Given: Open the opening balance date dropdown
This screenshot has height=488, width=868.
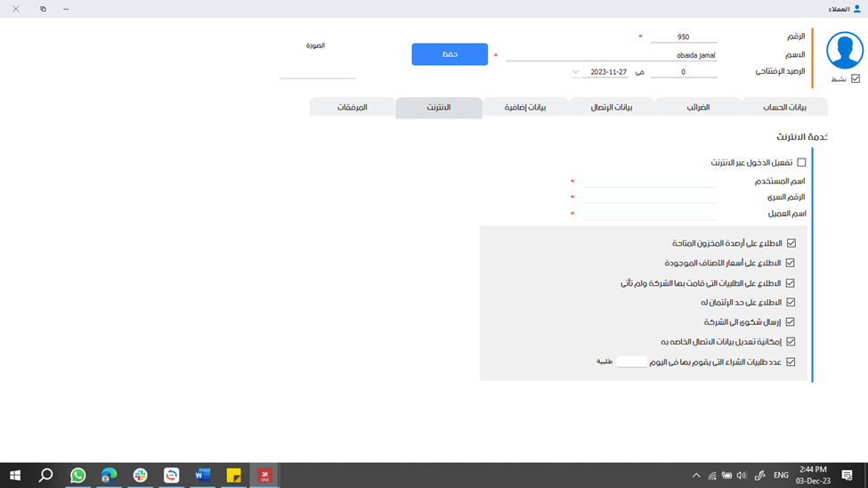Looking at the screenshot, I should [576, 72].
